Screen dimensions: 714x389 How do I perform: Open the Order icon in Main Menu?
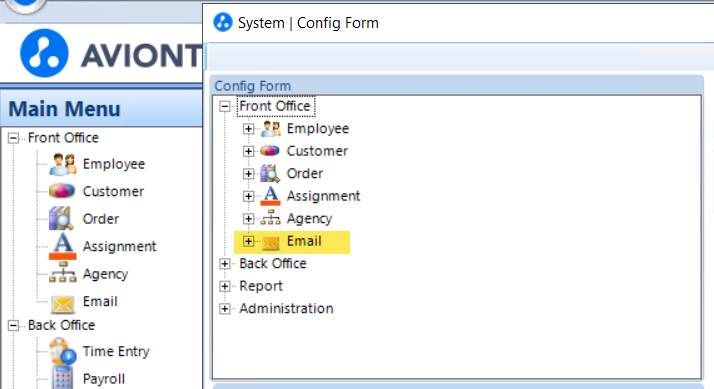[x=61, y=218]
